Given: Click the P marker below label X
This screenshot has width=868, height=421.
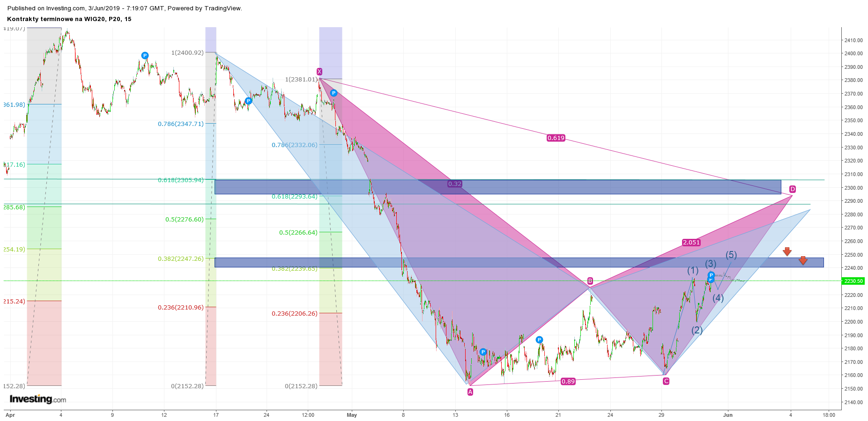Looking at the screenshot, I should [334, 93].
